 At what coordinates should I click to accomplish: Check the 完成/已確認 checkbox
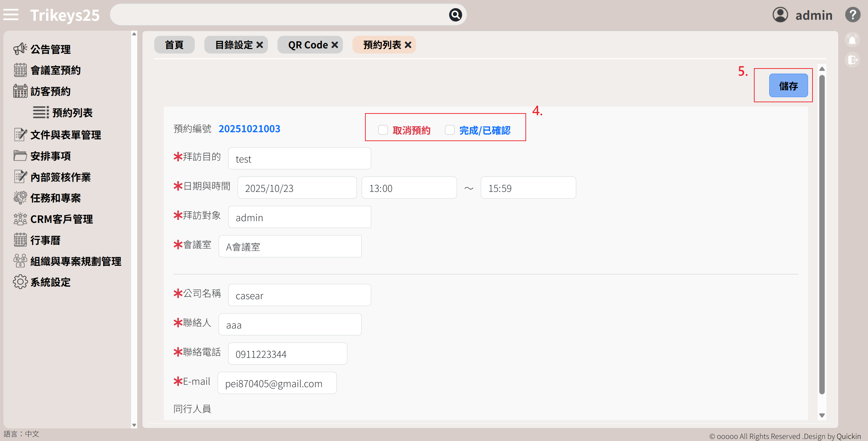450,130
